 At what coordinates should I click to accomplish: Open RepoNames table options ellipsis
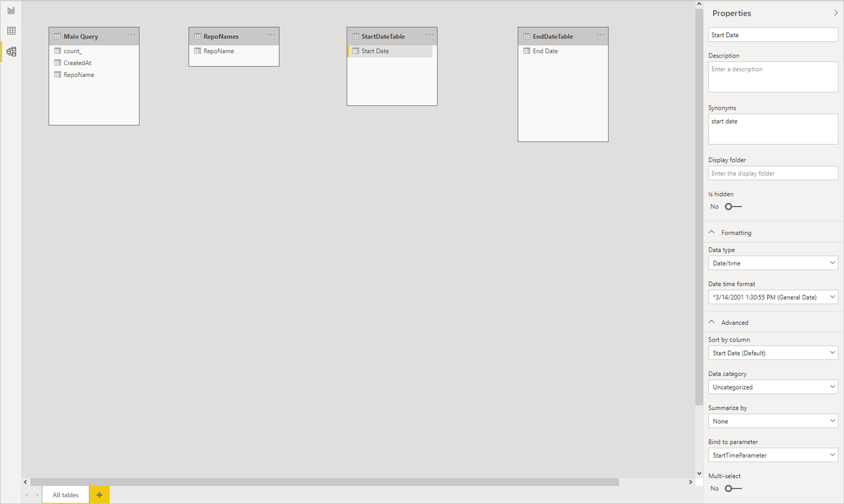271,35
